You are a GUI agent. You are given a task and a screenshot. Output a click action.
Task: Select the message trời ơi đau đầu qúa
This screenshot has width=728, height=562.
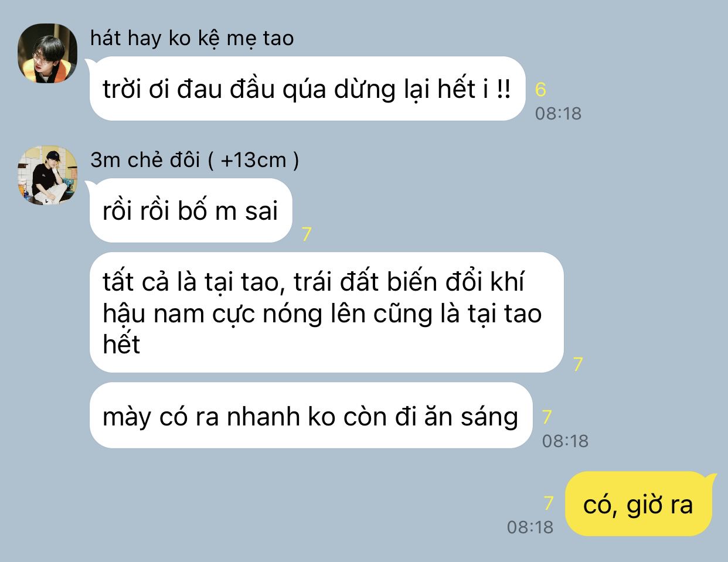click(307, 89)
